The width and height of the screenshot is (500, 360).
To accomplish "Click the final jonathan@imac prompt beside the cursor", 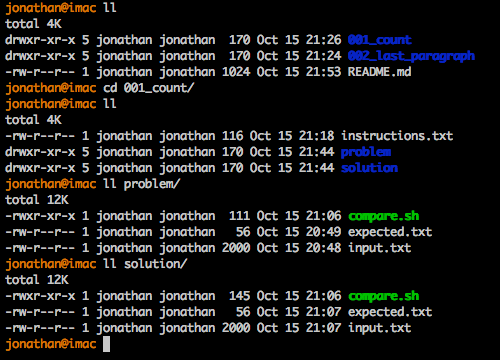I will pos(51,344).
